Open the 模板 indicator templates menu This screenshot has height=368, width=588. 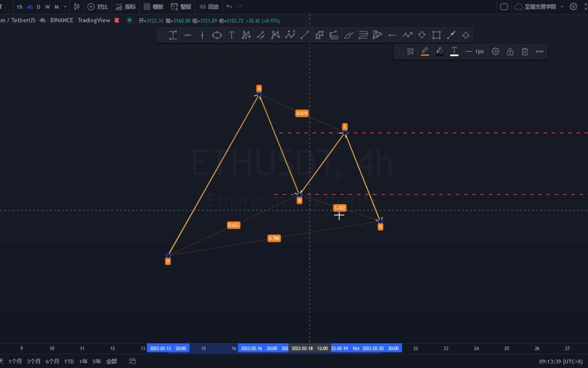tap(153, 7)
